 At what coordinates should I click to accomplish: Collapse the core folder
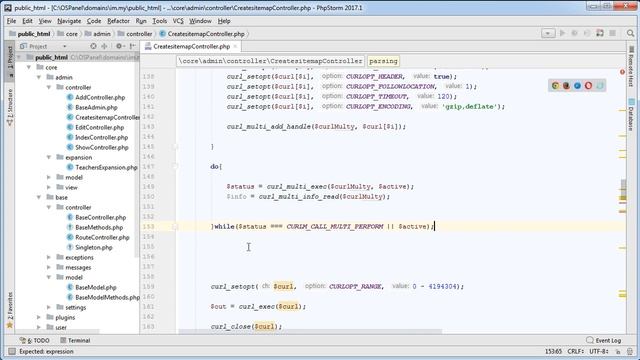tap(29, 67)
